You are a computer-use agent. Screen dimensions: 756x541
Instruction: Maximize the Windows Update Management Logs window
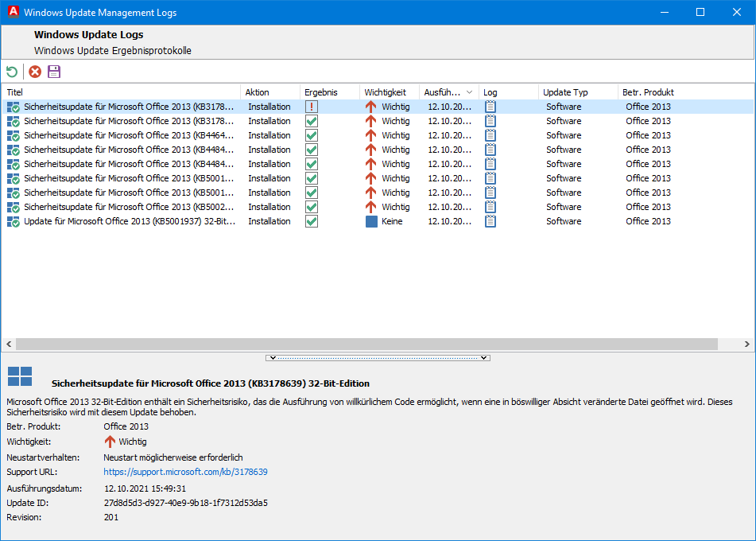coord(700,12)
